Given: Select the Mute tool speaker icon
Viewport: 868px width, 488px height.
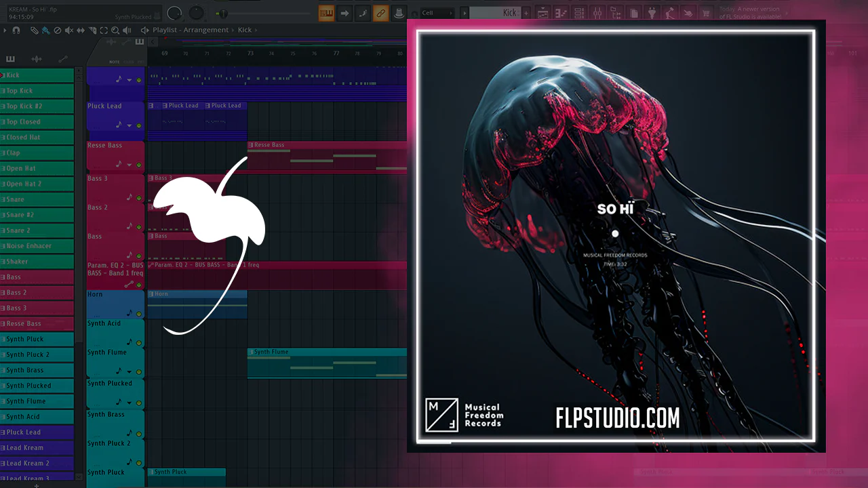Looking at the screenshot, I should (x=69, y=30).
